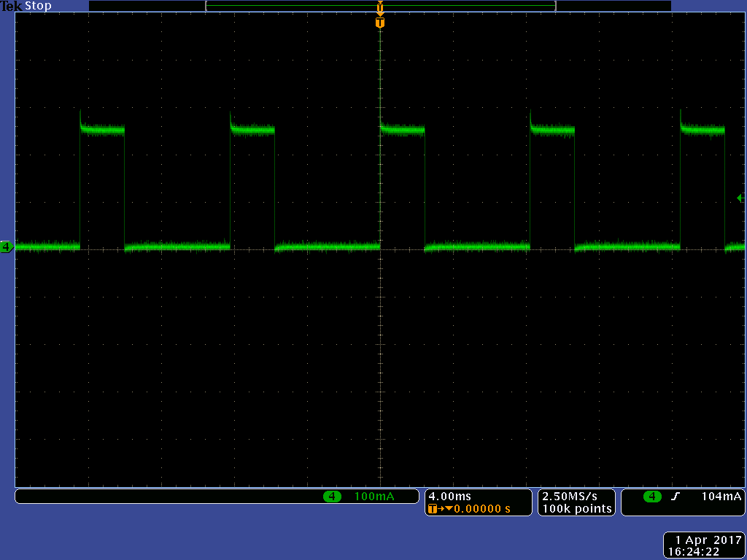Click the 2.50MS/s sample rate readout
The width and height of the screenshot is (747, 560).
[570, 497]
